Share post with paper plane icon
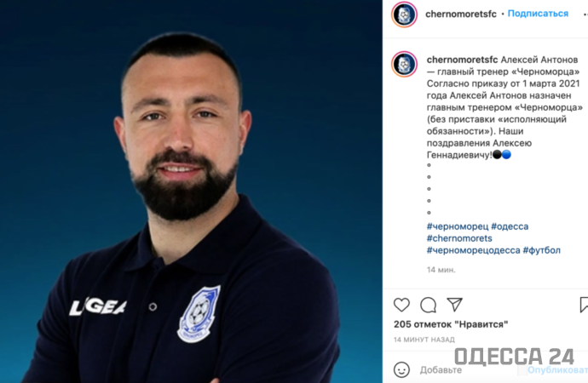Viewport: 588px width, 383px height. 454,305
